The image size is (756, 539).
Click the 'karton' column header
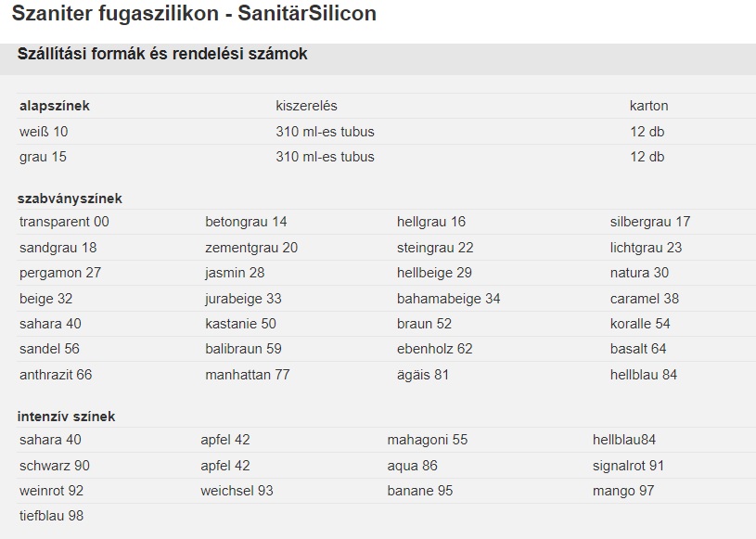[x=648, y=106]
